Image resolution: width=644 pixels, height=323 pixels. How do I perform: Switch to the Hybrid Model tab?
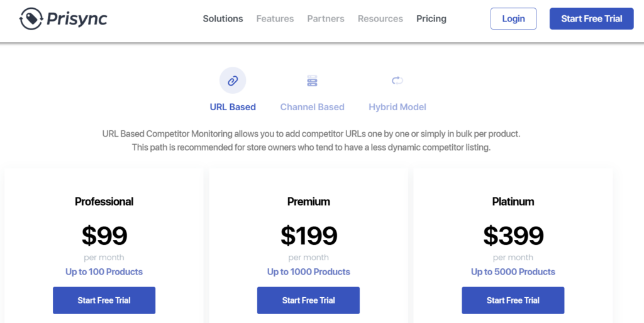tap(397, 107)
